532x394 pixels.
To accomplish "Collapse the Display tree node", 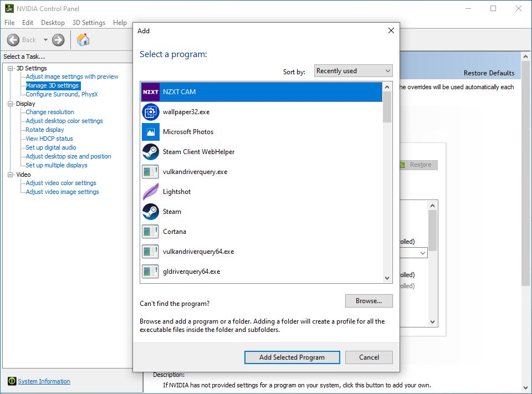I will (x=11, y=104).
